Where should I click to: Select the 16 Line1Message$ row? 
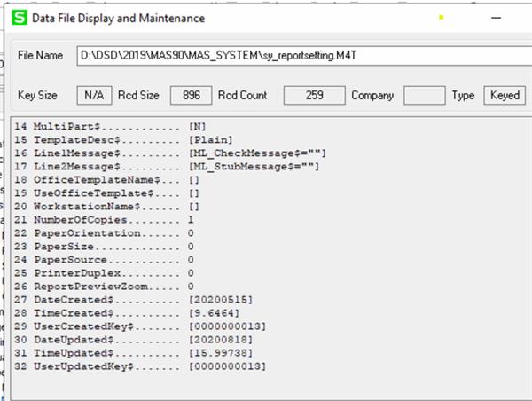coord(170,153)
